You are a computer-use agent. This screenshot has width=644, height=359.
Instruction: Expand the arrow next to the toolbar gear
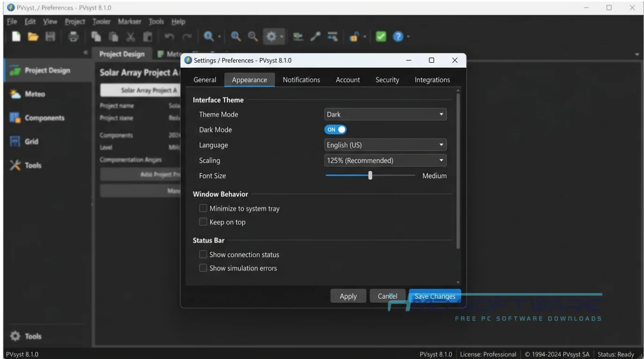(282, 37)
